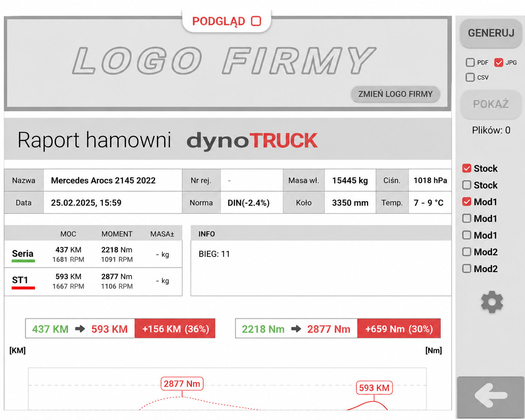Click the 'Raport hamowni' heading
Screen dimensions: 525x420
94,140
